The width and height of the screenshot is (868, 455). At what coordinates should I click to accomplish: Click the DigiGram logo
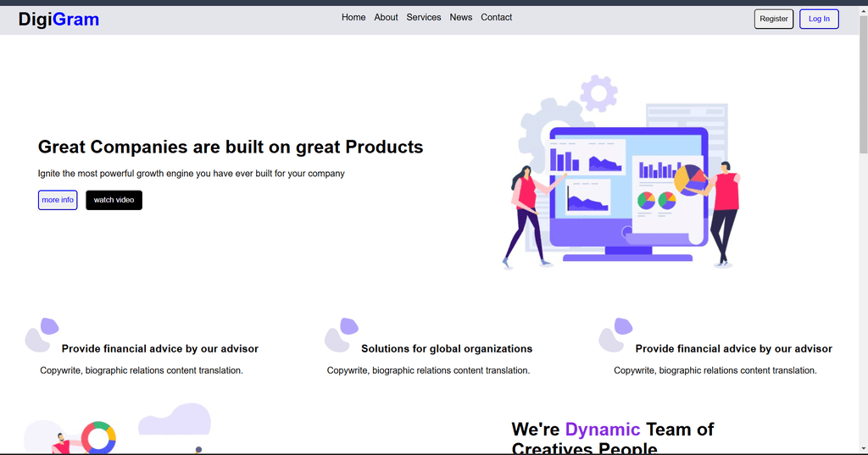(58, 19)
